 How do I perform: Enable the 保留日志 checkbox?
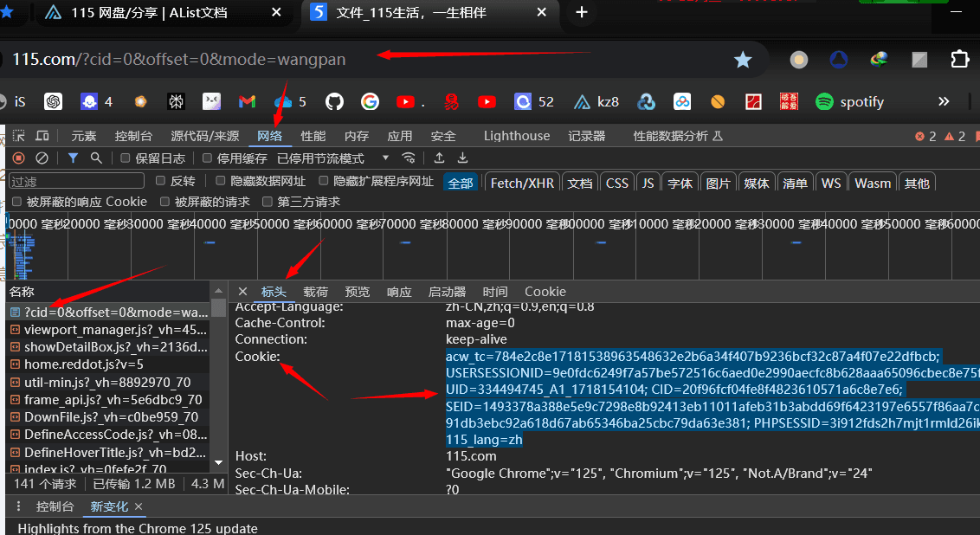coord(126,158)
